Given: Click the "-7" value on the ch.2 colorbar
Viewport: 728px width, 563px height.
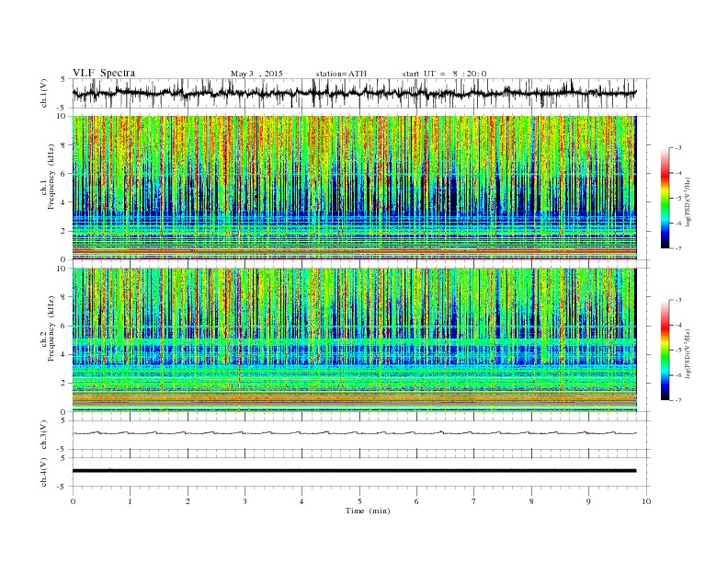Looking at the screenshot, I should 678,400.
